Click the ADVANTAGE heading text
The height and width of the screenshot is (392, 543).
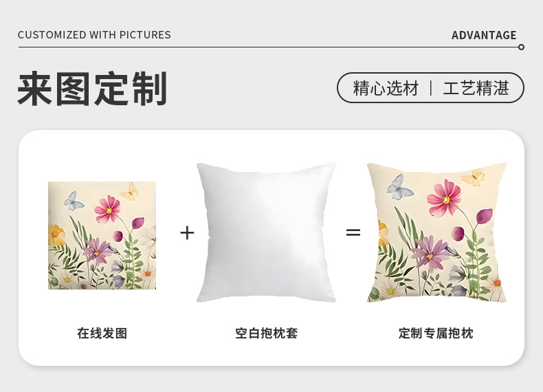click(484, 35)
